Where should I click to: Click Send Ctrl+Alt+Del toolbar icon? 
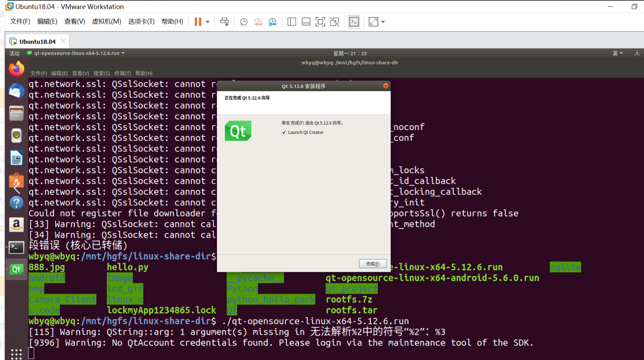224,22
